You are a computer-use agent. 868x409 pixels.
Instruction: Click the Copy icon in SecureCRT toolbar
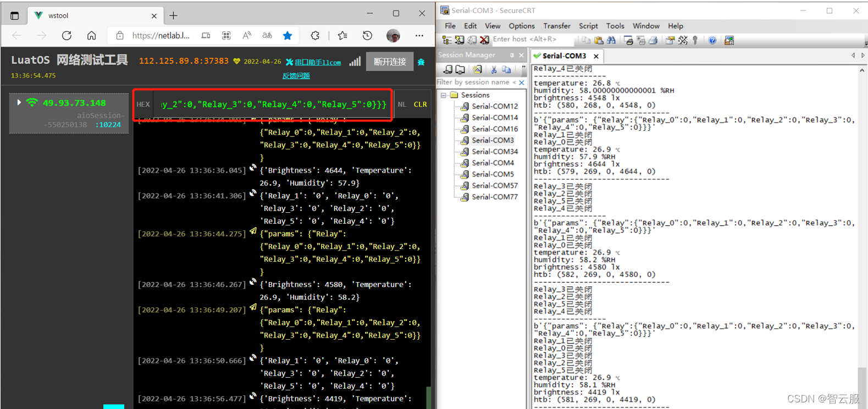[586, 40]
